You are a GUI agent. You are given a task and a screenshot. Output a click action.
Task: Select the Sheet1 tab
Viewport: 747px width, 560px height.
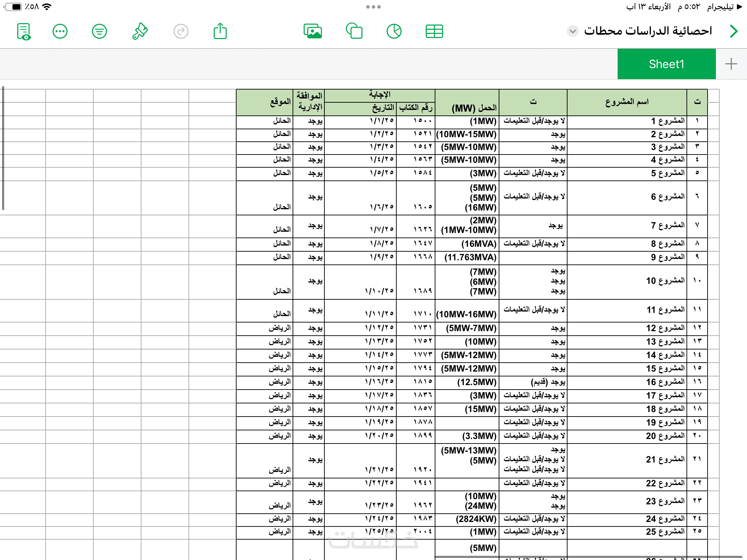tap(666, 64)
